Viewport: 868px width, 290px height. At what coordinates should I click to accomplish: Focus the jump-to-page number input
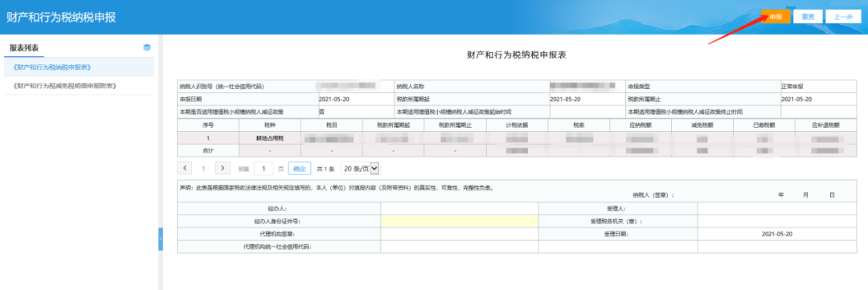pos(264,168)
